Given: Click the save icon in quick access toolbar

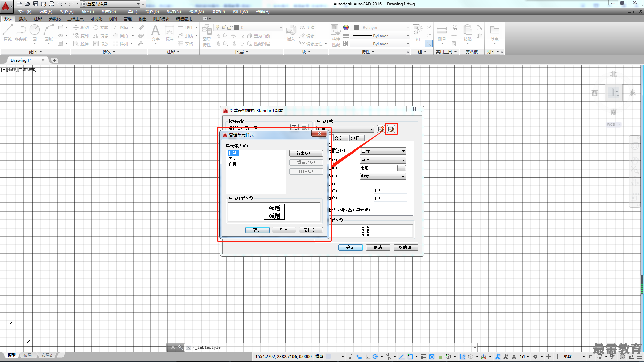Looking at the screenshot, I should pos(35,4).
